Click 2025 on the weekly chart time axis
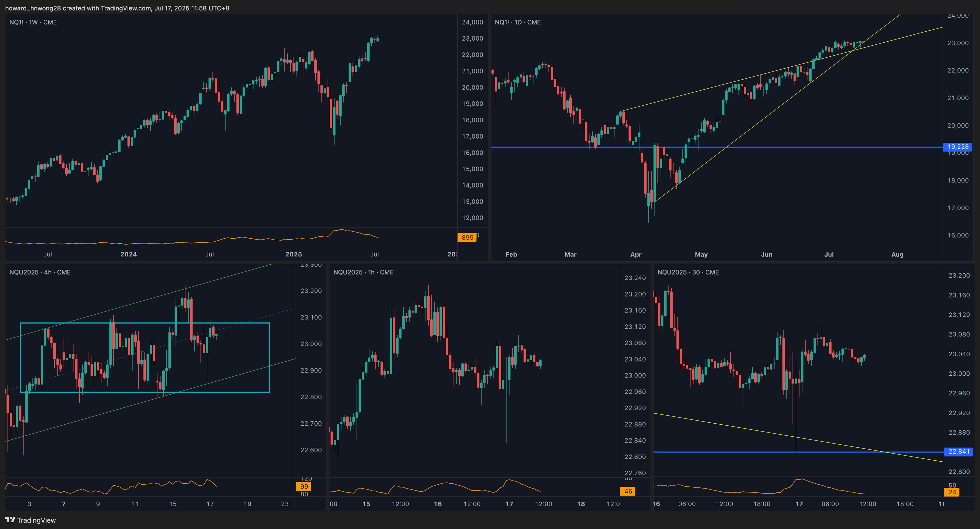 click(x=294, y=254)
